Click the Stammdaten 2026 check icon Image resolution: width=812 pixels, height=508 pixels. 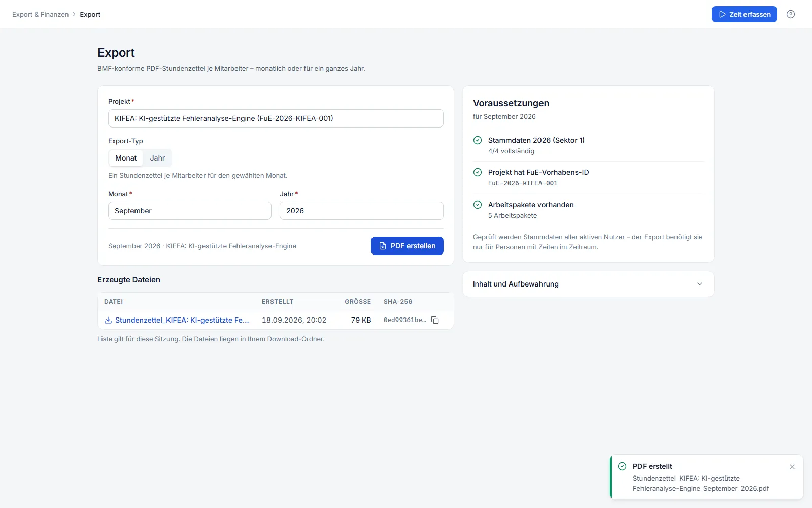[478, 140]
